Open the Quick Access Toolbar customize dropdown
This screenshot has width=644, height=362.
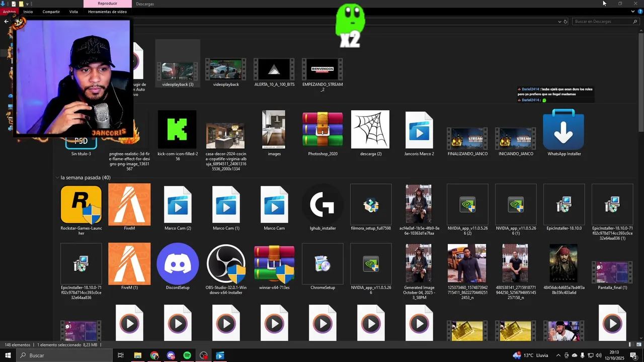pyautogui.click(x=27, y=4)
